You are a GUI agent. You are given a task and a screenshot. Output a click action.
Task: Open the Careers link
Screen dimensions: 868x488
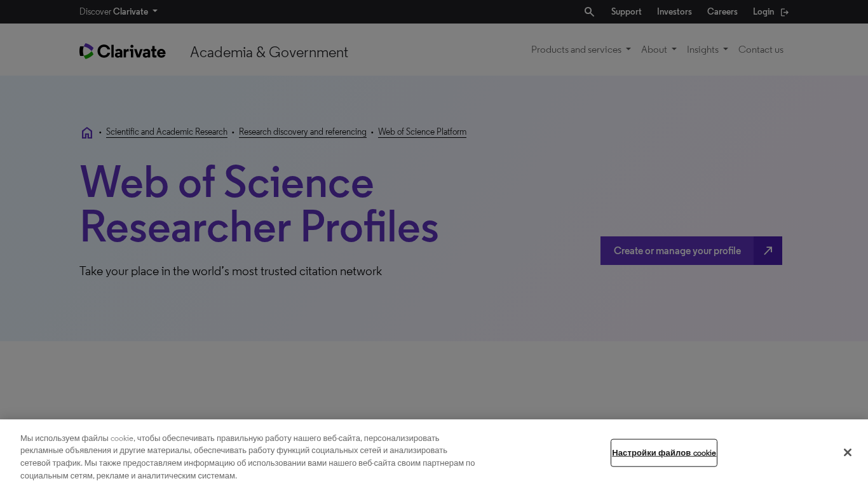[722, 11]
